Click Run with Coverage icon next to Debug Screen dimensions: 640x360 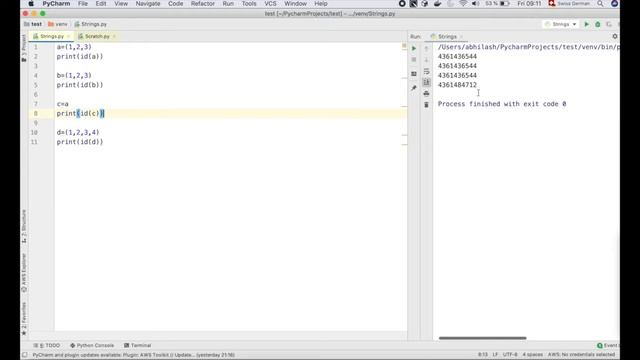click(x=609, y=24)
